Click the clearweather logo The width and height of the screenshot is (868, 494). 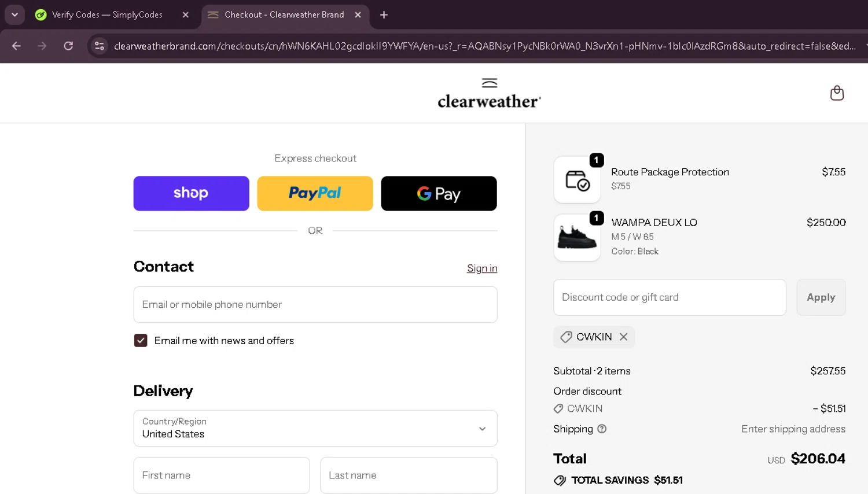(490, 94)
